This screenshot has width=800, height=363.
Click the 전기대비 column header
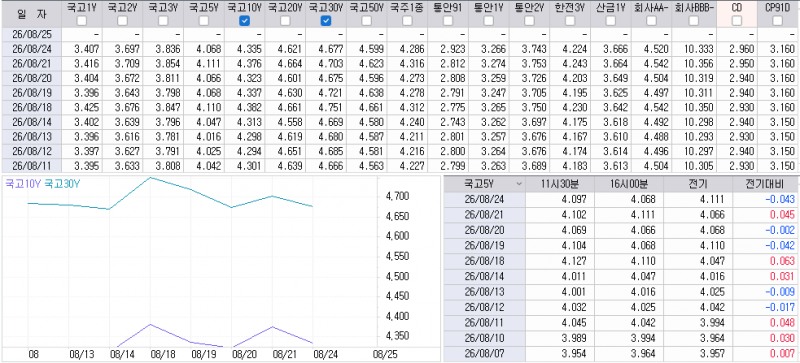(x=766, y=184)
